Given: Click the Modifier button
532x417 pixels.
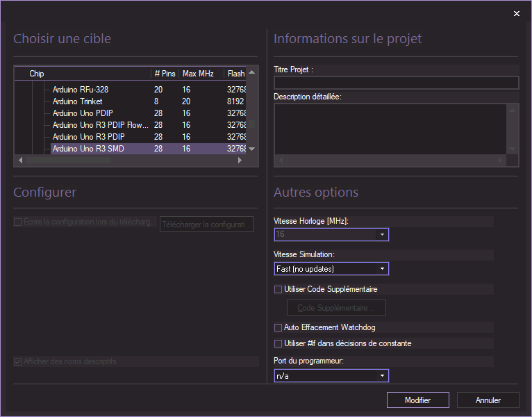Looking at the screenshot, I should click(418, 400).
